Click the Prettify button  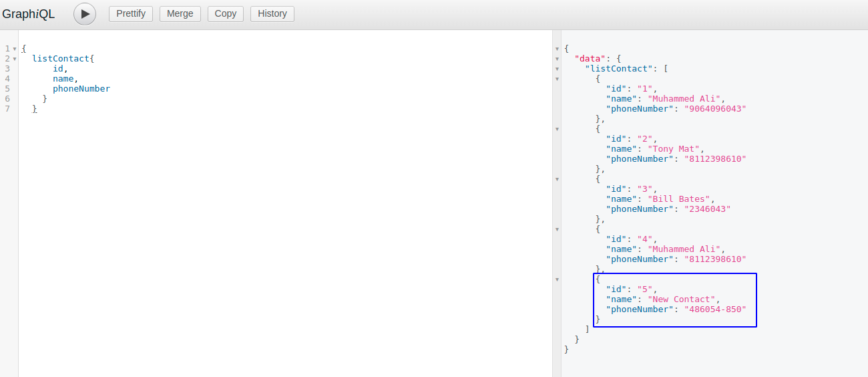131,14
